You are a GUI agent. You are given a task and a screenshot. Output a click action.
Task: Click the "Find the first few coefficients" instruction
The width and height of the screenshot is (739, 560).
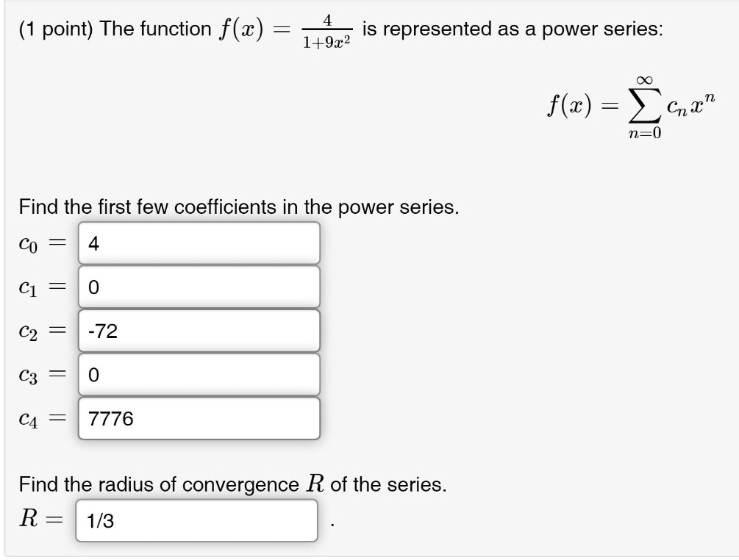click(x=239, y=207)
